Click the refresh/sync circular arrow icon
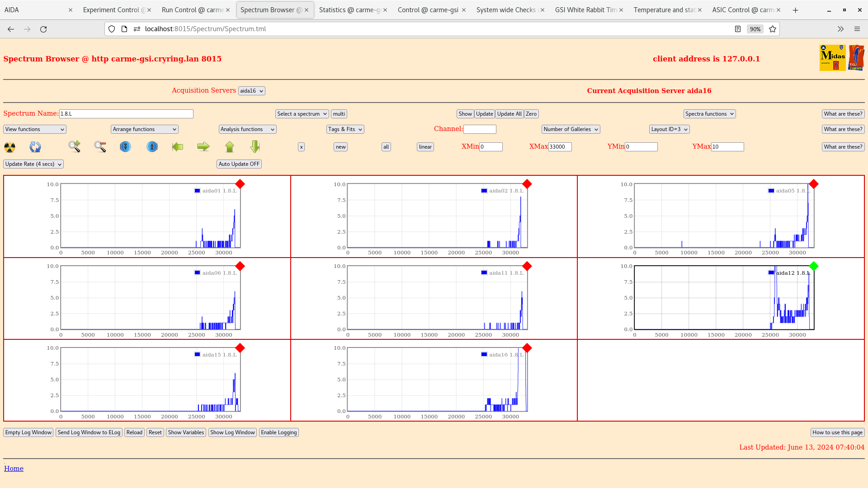 (x=36, y=146)
